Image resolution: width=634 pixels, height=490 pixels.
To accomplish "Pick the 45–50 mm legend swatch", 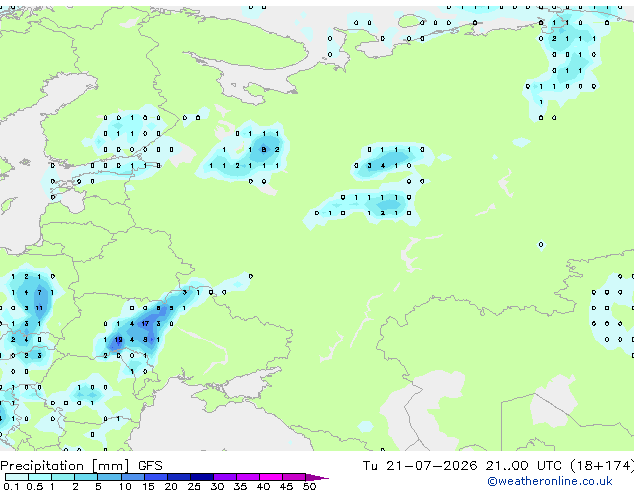I will pos(294,477).
